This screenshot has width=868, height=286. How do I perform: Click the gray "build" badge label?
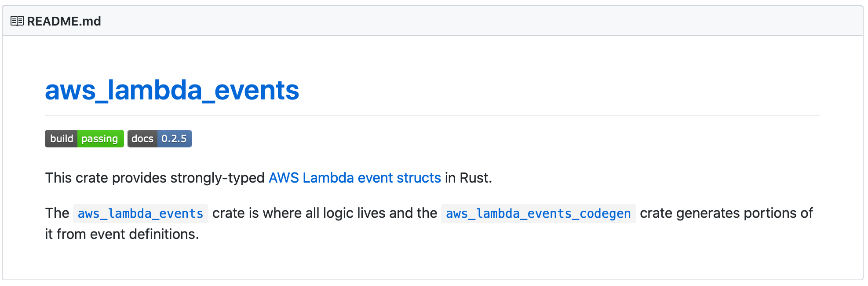click(x=62, y=139)
